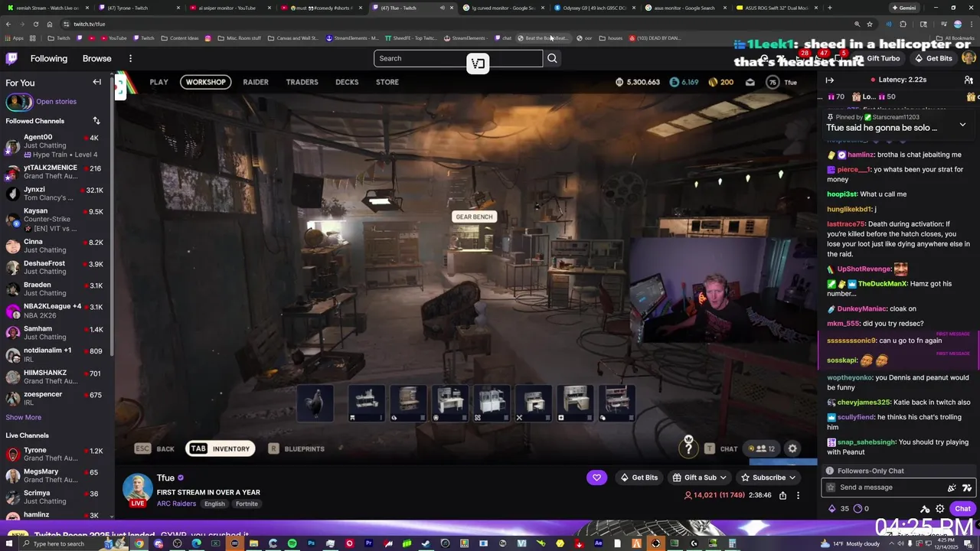Open the more options menu next to Browse

click(x=130, y=58)
